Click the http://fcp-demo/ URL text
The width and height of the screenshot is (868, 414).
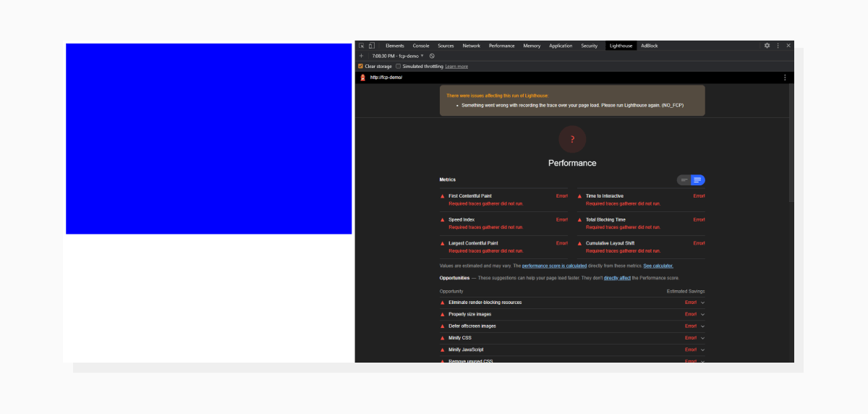[386, 77]
